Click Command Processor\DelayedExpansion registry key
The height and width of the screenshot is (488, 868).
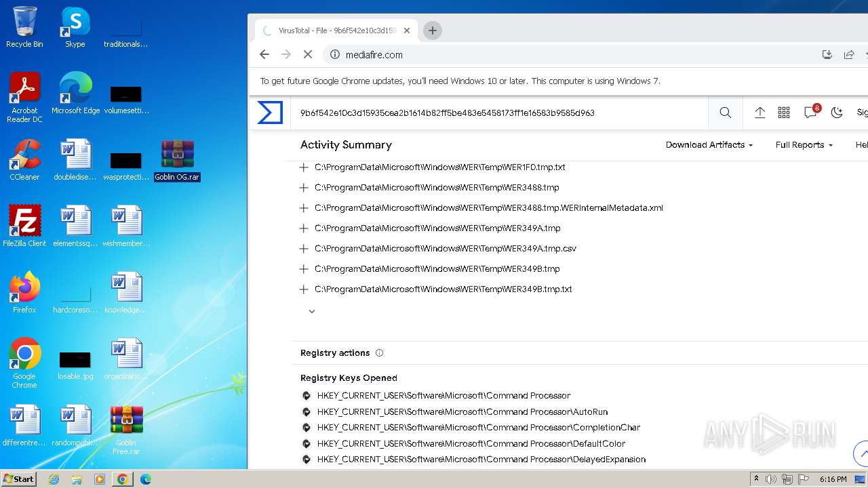pos(481,459)
